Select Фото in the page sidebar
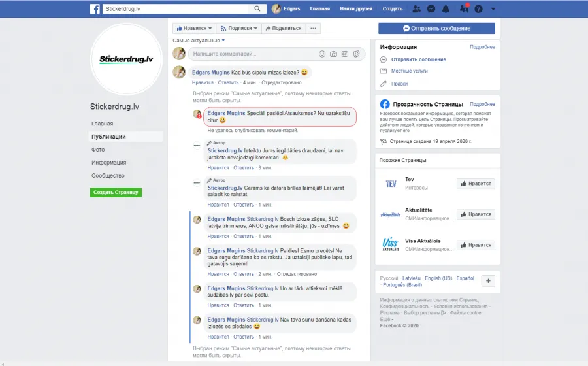The height and width of the screenshot is (366, 588). coord(98,149)
